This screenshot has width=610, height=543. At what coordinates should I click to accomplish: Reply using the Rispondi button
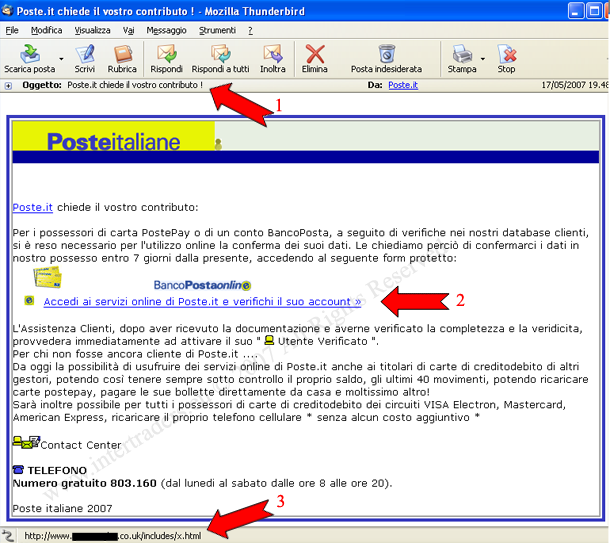pyautogui.click(x=167, y=59)
